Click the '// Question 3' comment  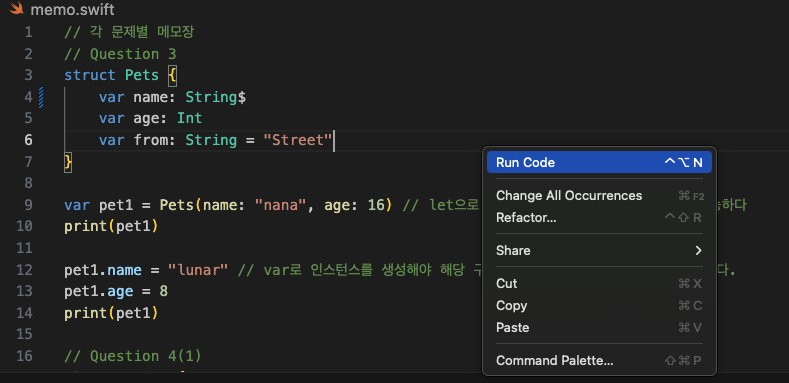coord(120,54)
